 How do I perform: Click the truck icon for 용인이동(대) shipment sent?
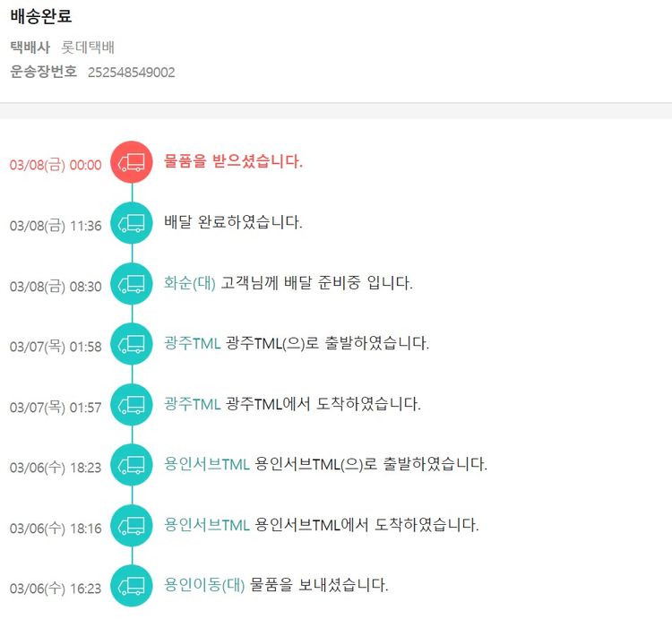pos(132,586)
